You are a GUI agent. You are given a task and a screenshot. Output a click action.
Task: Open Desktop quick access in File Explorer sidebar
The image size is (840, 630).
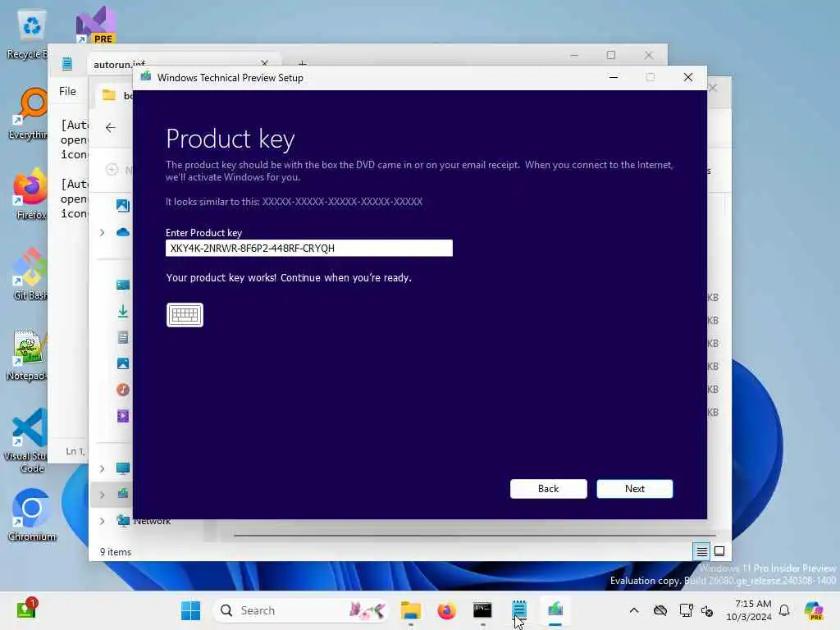123,285
